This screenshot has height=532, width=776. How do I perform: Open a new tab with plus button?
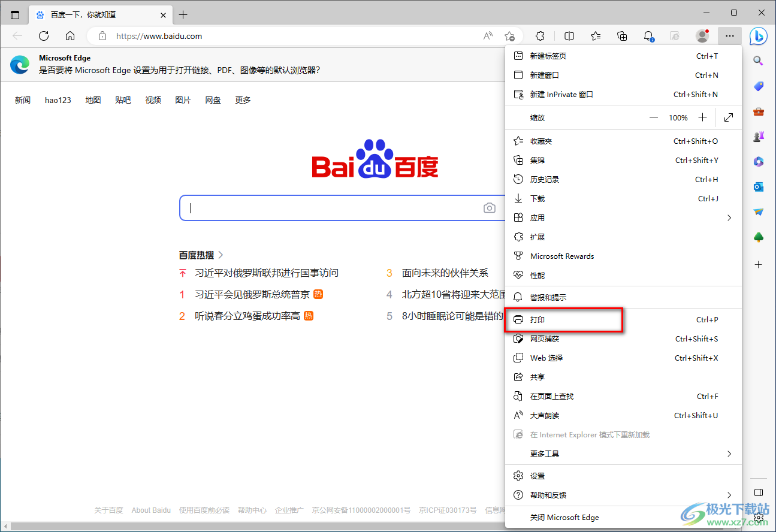click(183, 14)
